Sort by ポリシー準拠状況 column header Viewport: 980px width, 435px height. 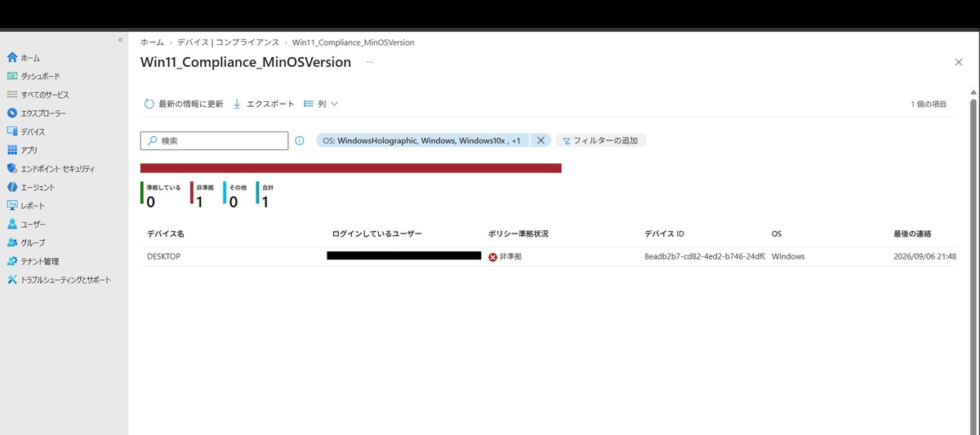[519, 234]
